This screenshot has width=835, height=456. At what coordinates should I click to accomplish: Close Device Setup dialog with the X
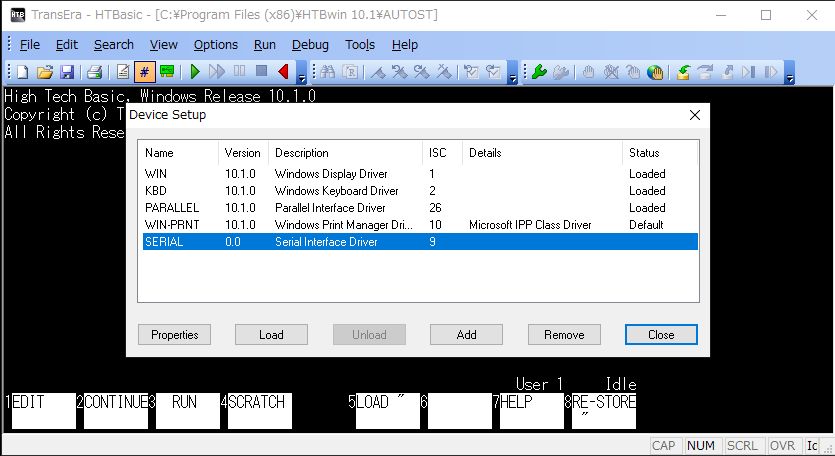(694, 115)
